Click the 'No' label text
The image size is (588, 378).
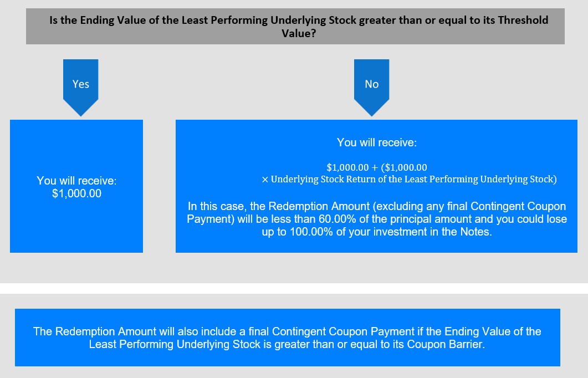pyautogui.click(x=372, y=84)
